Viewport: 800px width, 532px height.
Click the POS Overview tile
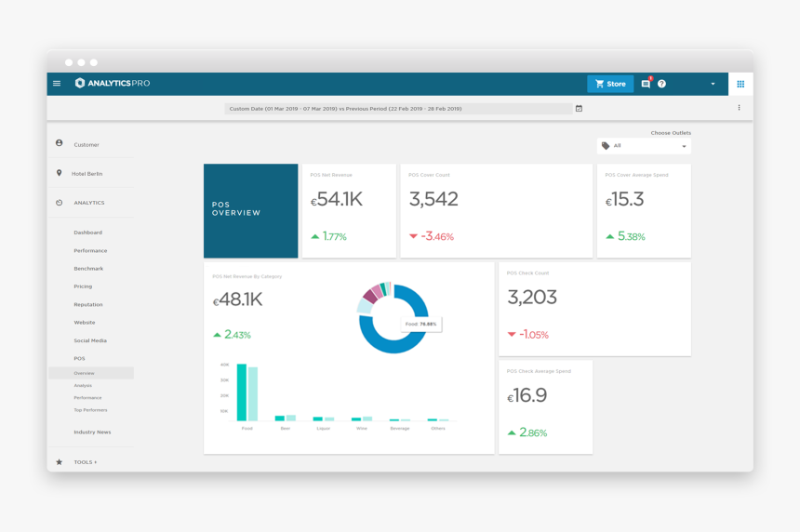(250, 210)
